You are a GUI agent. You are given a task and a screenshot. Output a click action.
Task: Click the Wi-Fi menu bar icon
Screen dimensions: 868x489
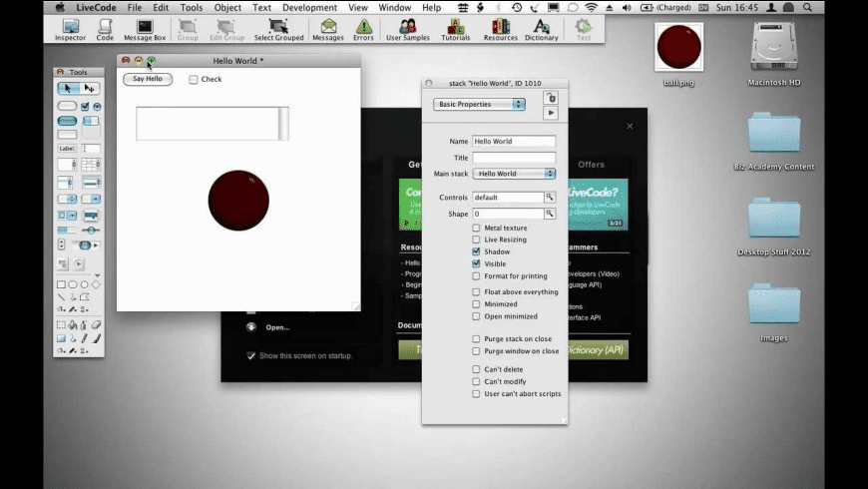[x=592, y=7]
